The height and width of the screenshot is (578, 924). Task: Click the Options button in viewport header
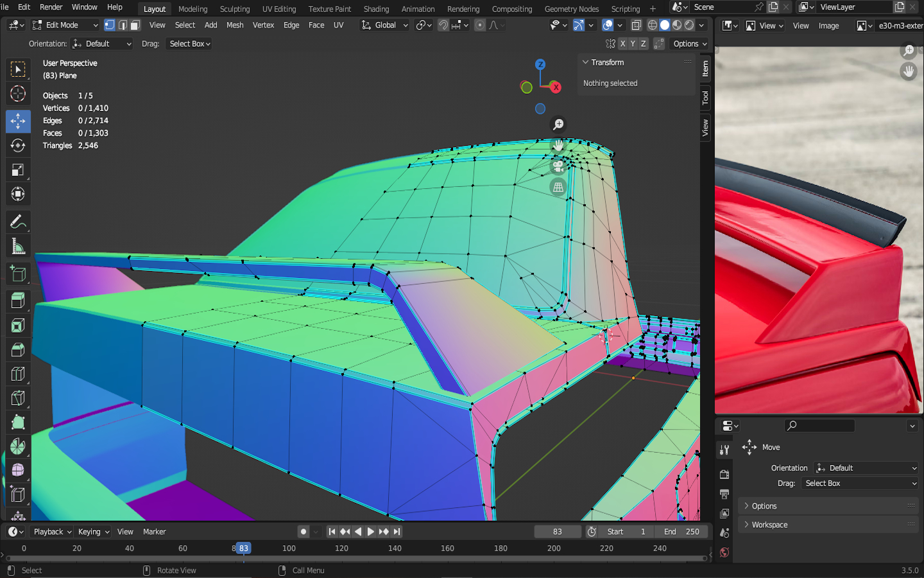click(690, 44)
